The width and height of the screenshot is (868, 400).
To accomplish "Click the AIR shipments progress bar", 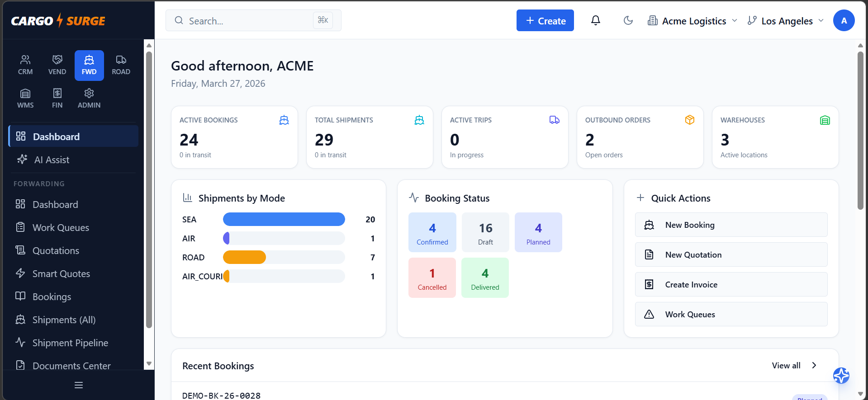I will click(284, 238).
